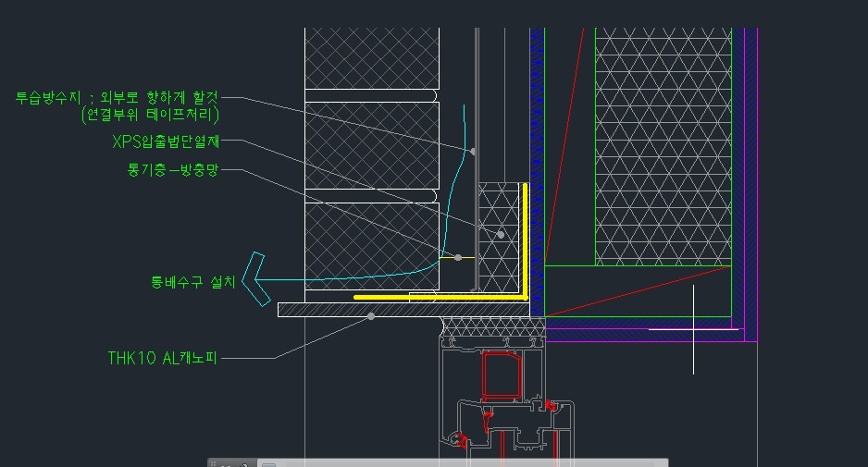
Task: Select the yellow L-shaped flashing line
Action: 526,240
